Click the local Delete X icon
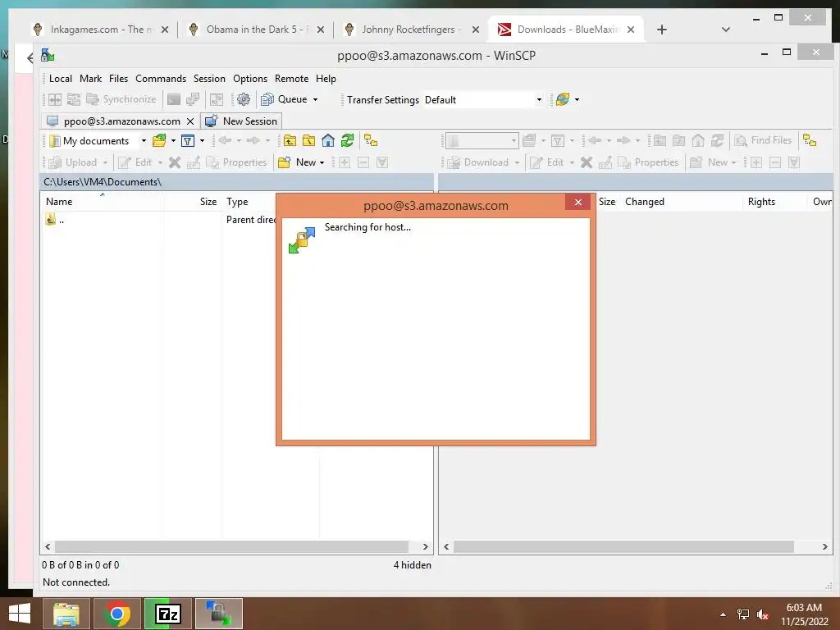Screen dimensions: 840x630 point(175,162)
